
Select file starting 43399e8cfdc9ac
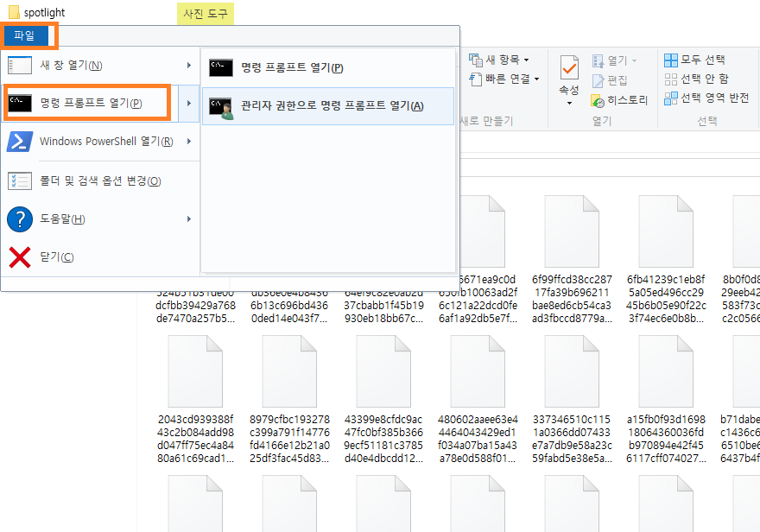click(x=383, y=399)
